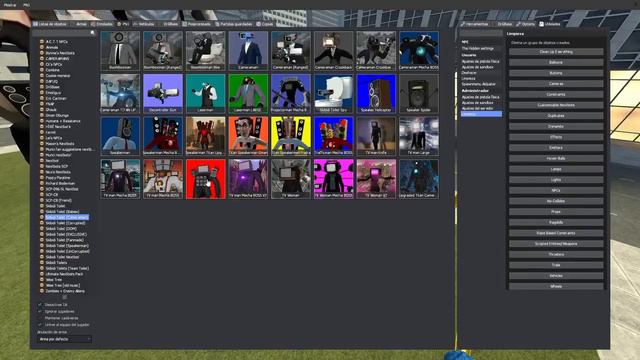
Task: Click the Wheels cleanup button
Action: pos(556,286)
